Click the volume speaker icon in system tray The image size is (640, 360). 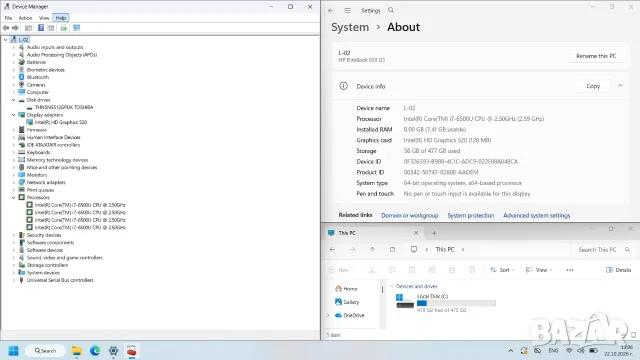point(581,351)
